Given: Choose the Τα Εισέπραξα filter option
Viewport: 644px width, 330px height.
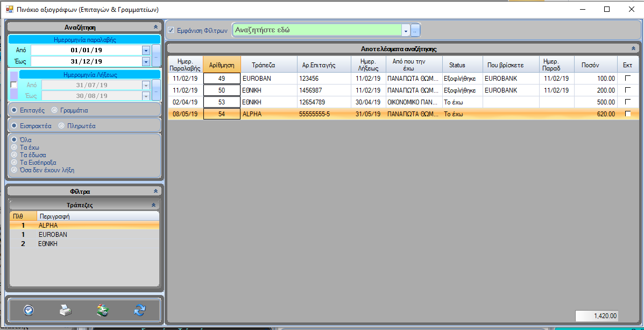Looking at the screenshot, I should (x=15, y=162).
